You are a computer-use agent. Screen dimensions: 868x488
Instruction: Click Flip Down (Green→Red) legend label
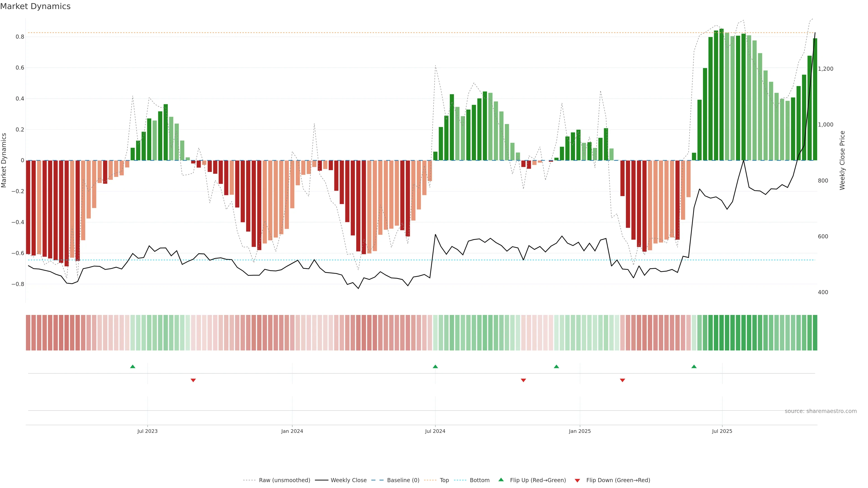[618, 480]
